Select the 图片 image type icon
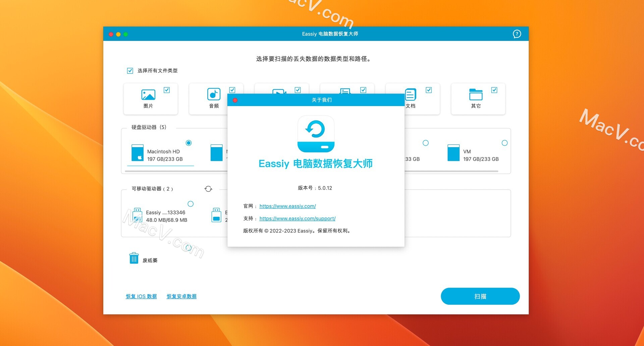The image size is (644, 346). (148, 95)
